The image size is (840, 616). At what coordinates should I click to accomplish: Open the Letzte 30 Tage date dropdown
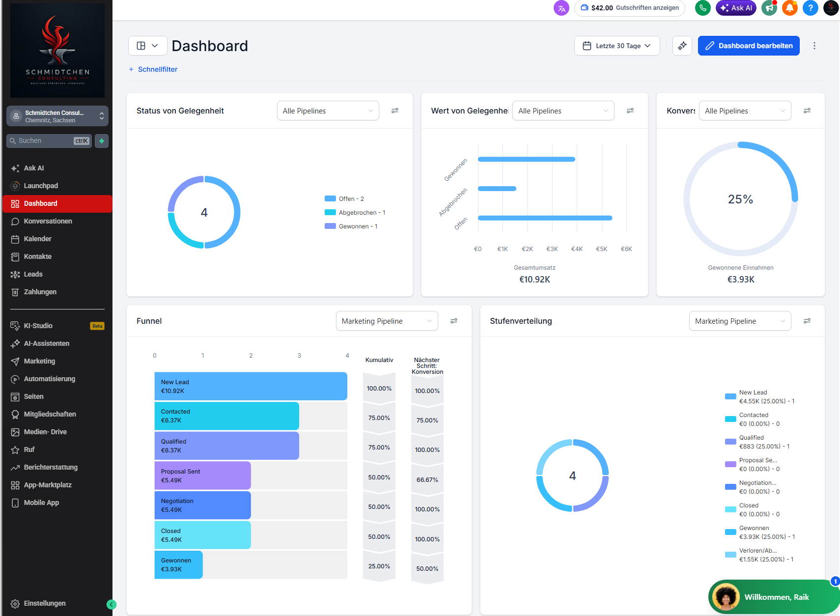click(x=617, y=46)
